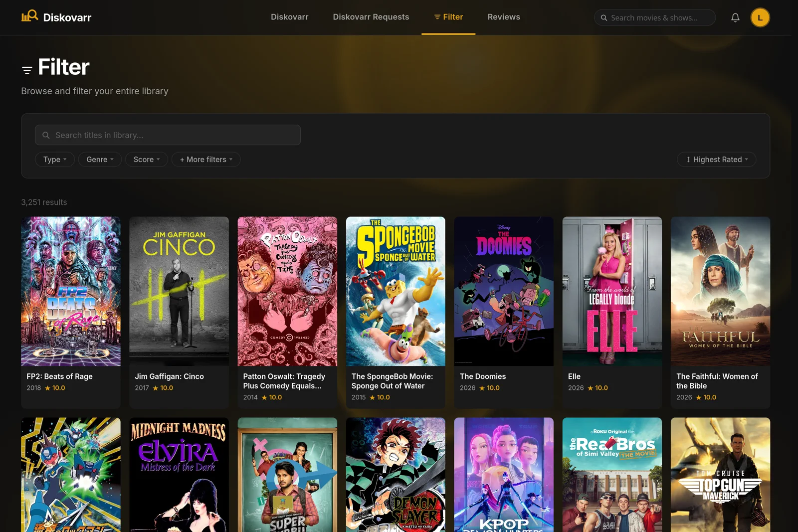Image resolution: width=798 pixels, height=532 pixels.
Task: Click the title 'Jim Gaffigan: Cinco'
Action: click(x=169, y=376)
